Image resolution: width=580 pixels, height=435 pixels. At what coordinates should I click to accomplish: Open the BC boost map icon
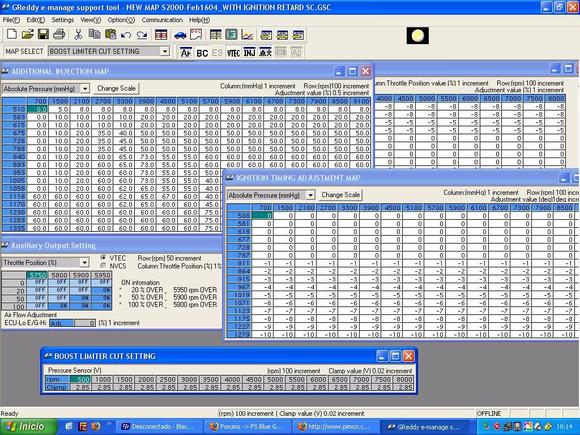202,53
